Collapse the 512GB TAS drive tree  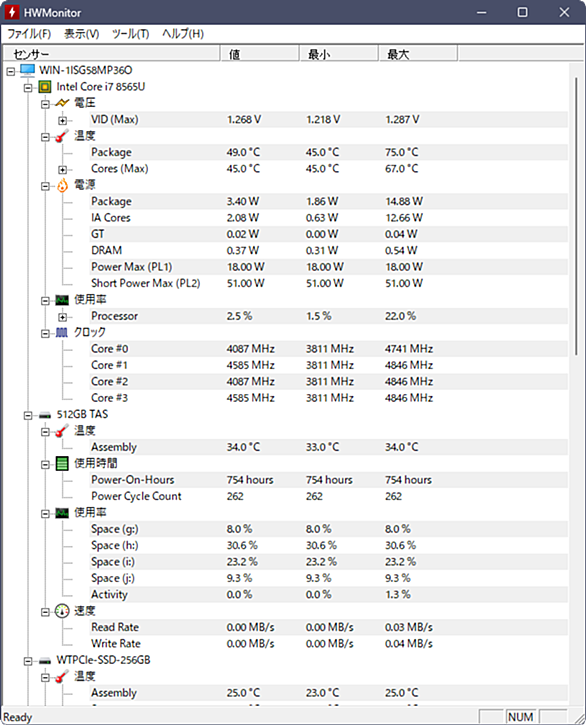pyautogui.click(x=28, y=415)
